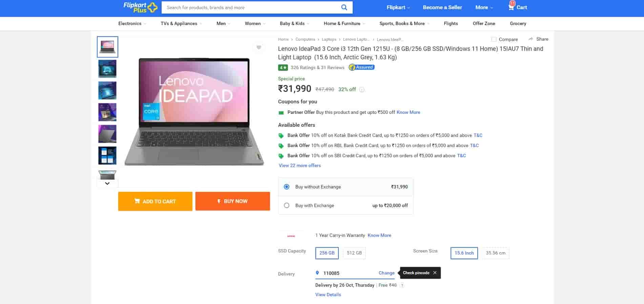Open the Offer Zone menu item
This screenshot has height=304, width=644.
(x=484, y=23)
